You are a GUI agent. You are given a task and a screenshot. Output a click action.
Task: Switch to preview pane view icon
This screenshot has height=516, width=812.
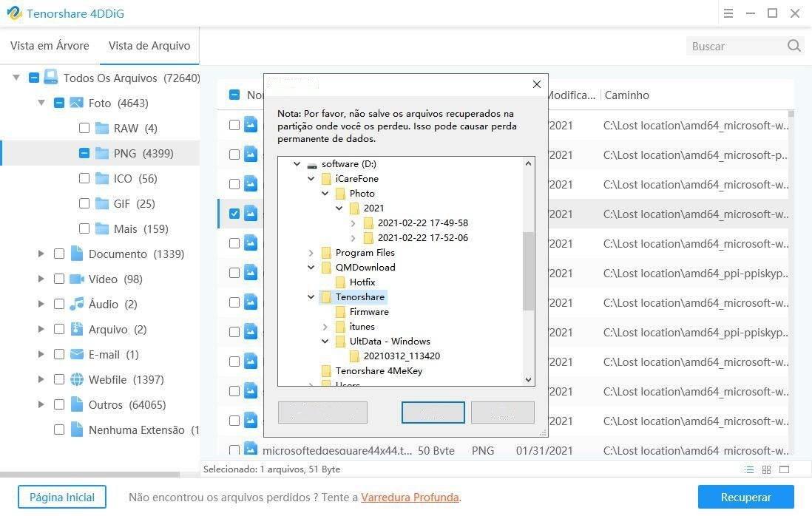785,469
